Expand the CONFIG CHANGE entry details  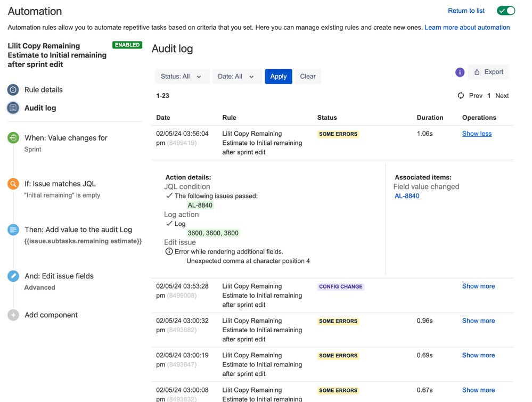pos(478,286)
